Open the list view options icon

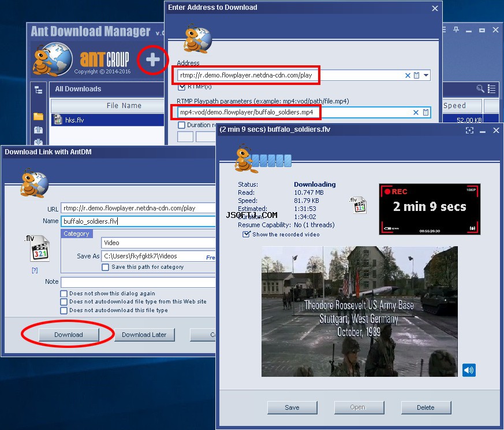[x=491, y=88]
